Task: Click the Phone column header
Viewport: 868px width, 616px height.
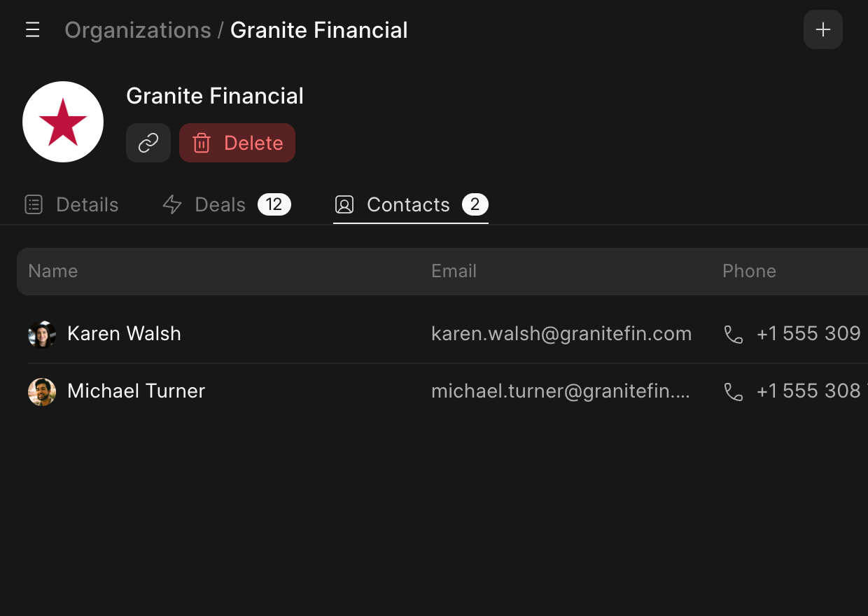Action: point(749,271)
